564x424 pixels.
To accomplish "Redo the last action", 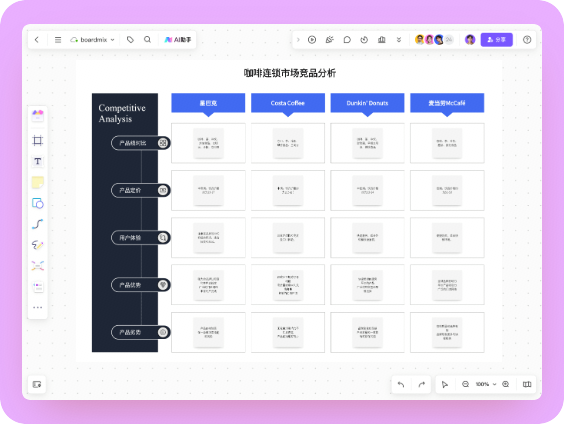I will [422, 384].
